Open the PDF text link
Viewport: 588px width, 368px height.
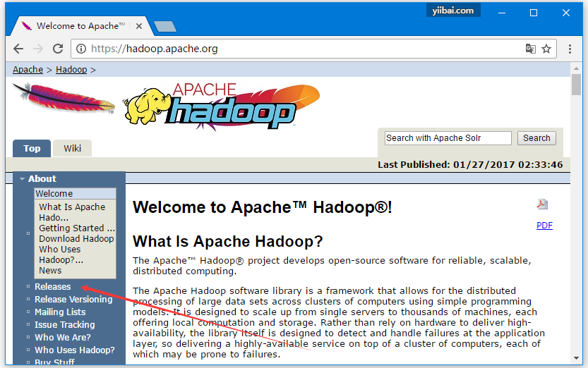tap(544, 226)
